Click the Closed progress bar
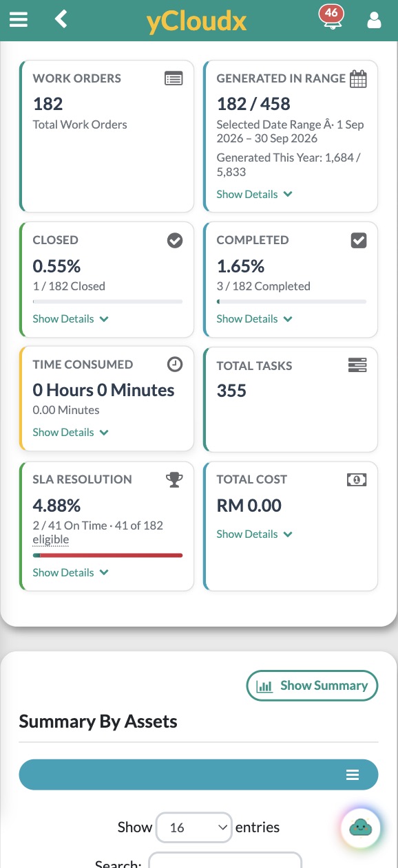Screen dimensions: 398x868 pos(107,301)
